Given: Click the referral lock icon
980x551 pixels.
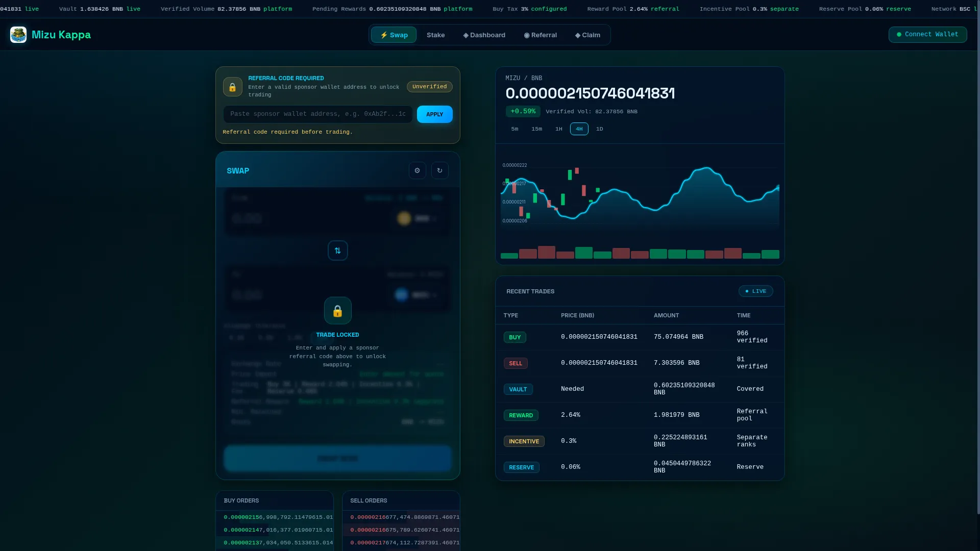Looking at the screenshot, I should tap(233, 87).
